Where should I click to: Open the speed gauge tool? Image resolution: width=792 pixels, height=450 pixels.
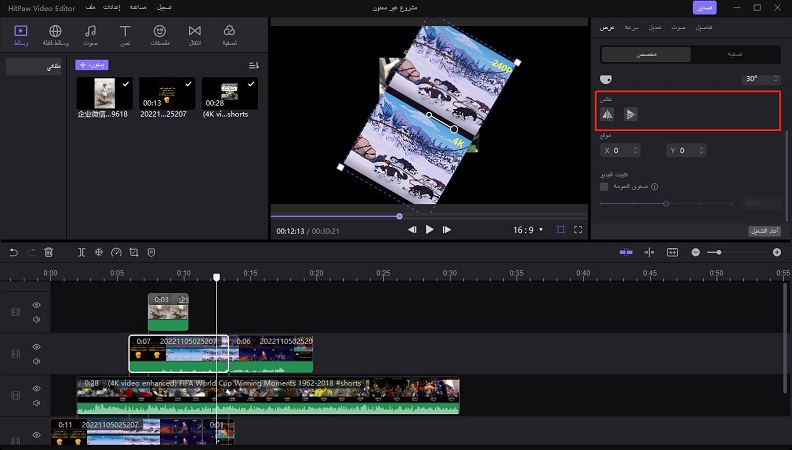click(x=116, y=252)
